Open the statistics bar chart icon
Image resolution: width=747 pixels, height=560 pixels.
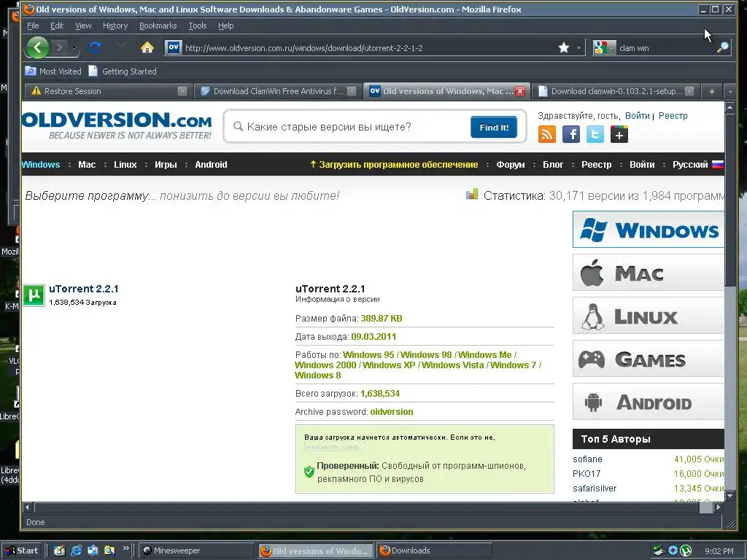point(472,194)
